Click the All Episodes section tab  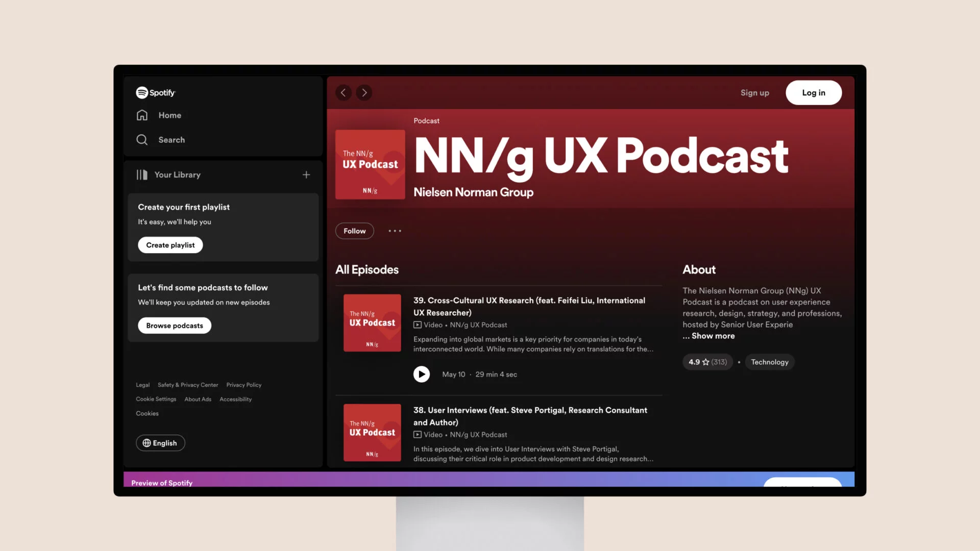pos(367,270)
